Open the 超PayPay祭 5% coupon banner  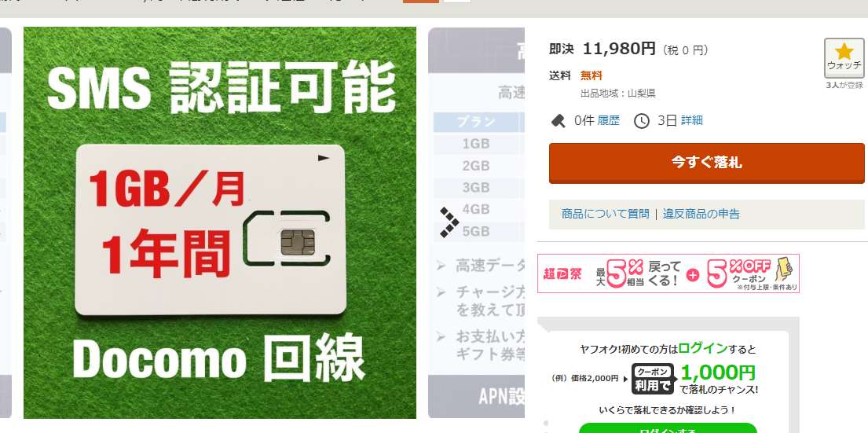coord(668,273)
